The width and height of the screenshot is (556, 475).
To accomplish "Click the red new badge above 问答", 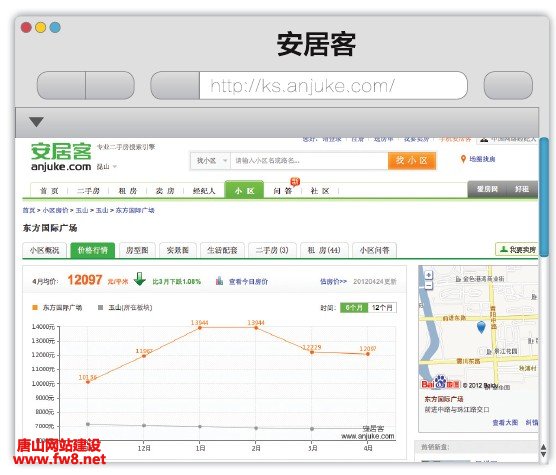I will [295, 182].
